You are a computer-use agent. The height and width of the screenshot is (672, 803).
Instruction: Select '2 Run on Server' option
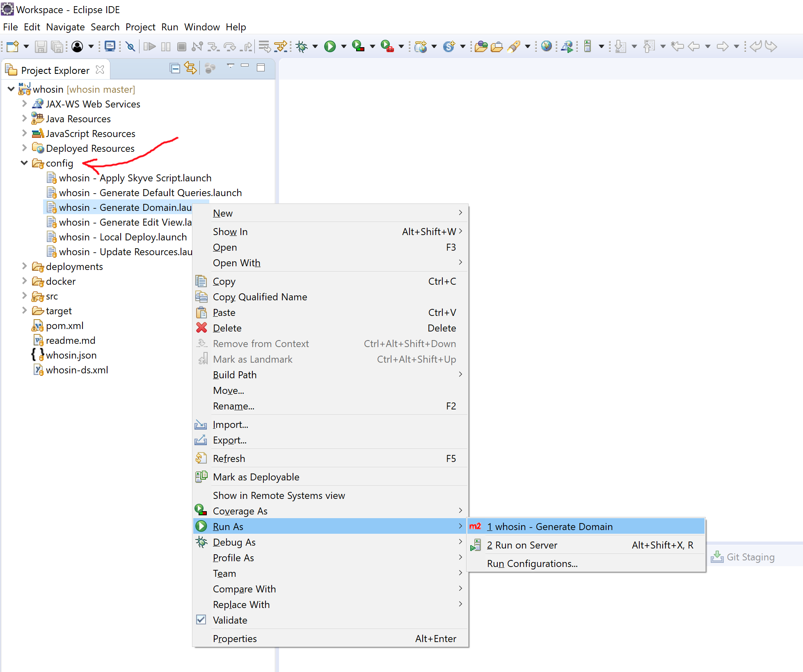click(586, 545)
